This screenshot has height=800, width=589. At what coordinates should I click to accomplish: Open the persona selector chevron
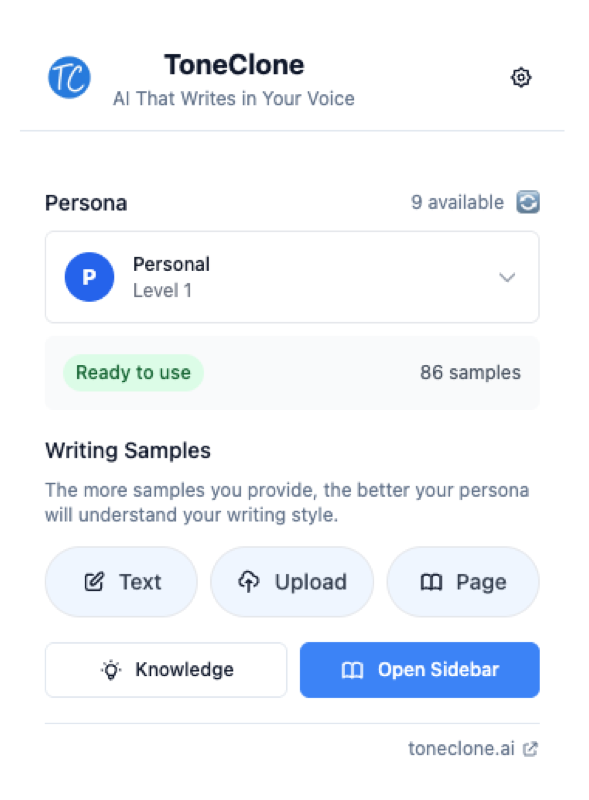(x=507, y=277)
